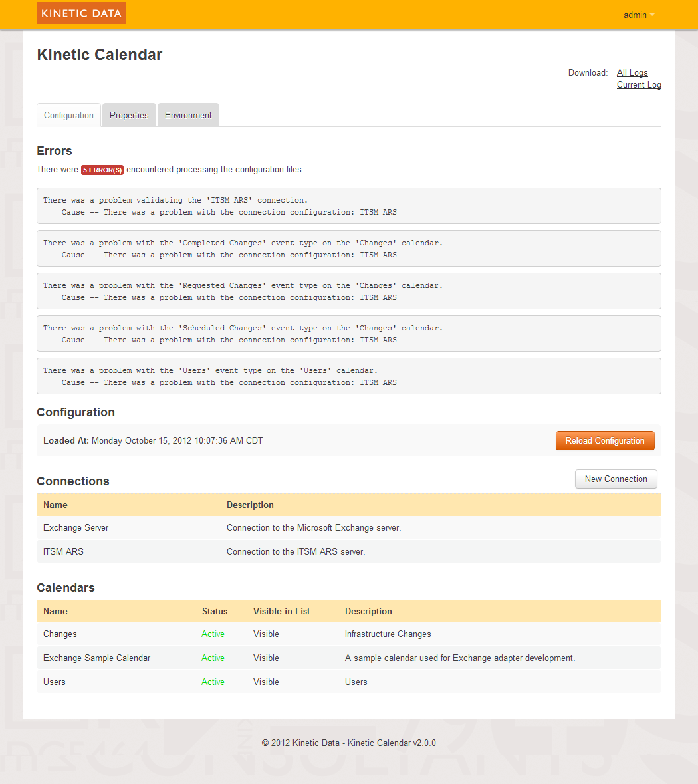Click the 5 ERROR(S) badge

(102, 170)
